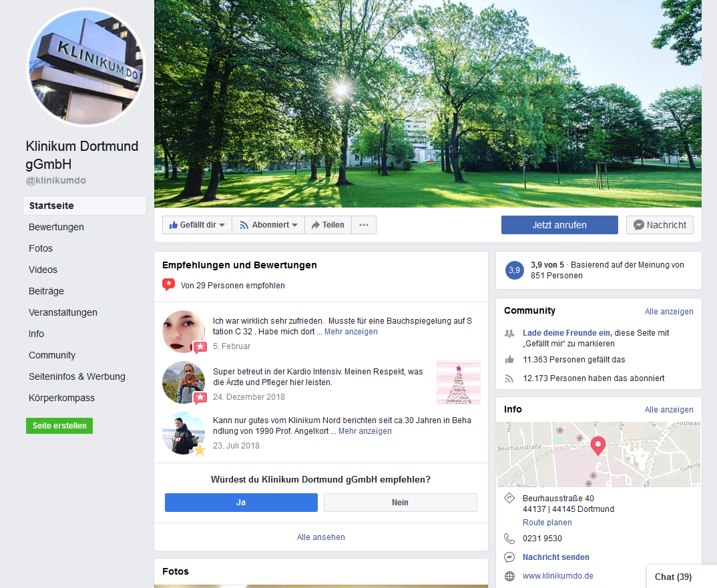
Task: Click 12.173 Personen haben das abonniert
Action: tap(593, 378)
